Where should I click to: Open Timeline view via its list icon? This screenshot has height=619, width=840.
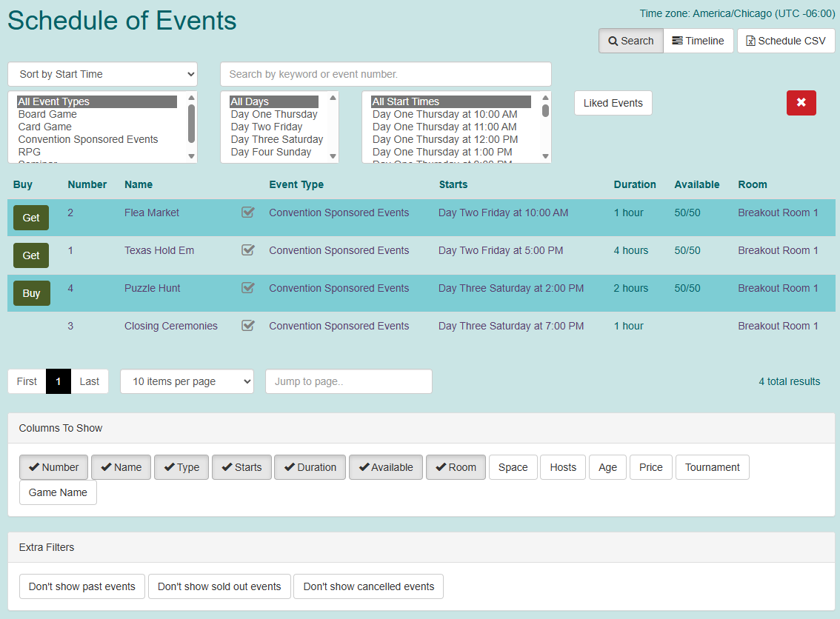676,41
